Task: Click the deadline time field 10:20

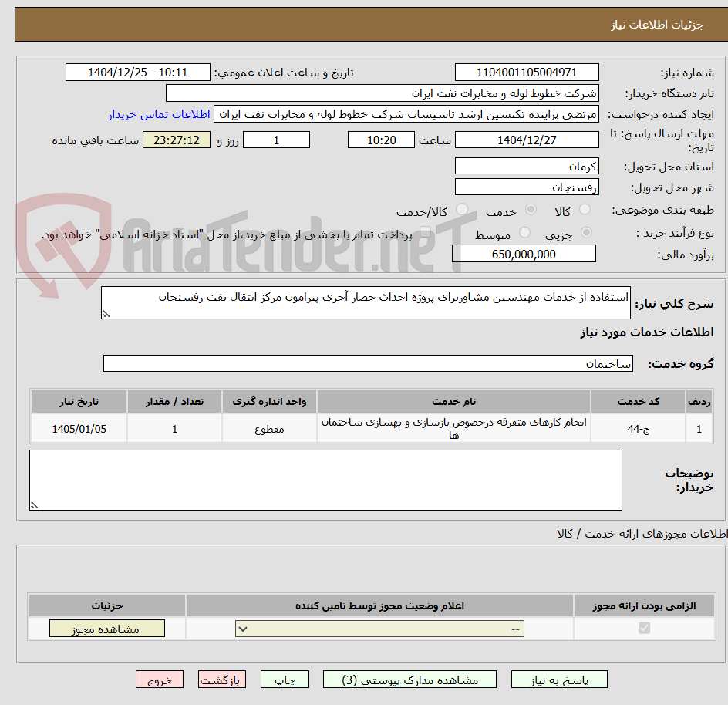Action: [x=381, y=140]
